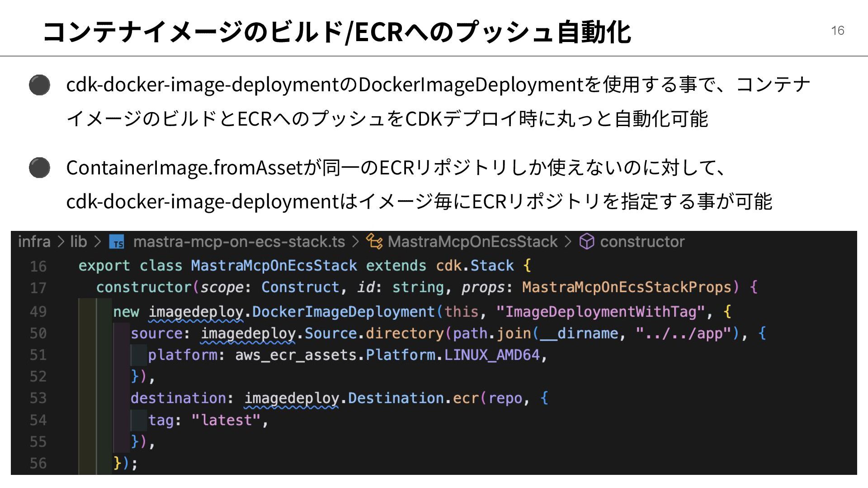Click line number 53 in the gutter

tap(38, 398)
